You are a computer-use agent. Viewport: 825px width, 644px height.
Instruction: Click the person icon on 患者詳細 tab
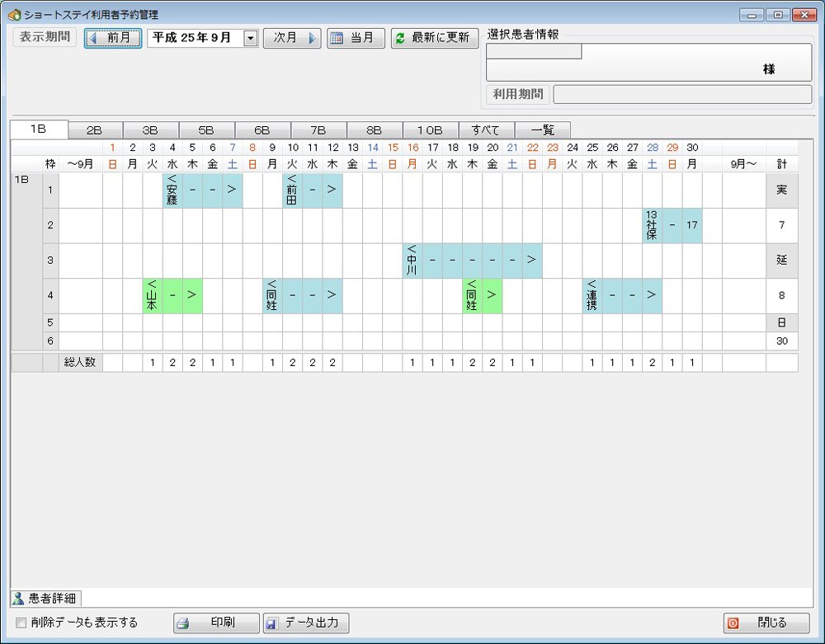tap(19, 599)
